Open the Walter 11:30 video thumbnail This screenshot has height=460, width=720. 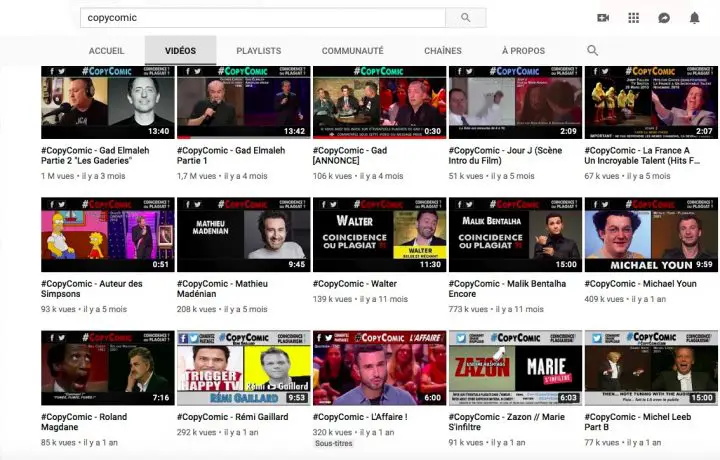tap(380, 235)
